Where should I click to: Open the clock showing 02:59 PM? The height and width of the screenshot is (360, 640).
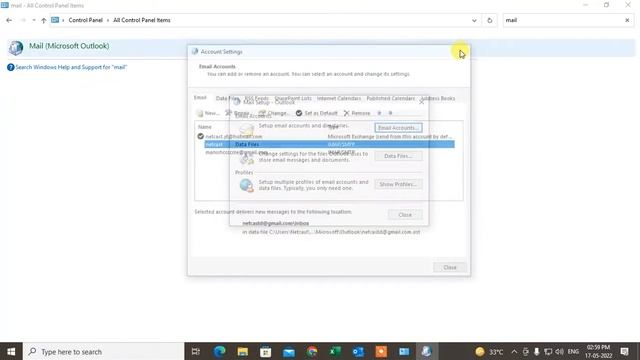[598, 351]
